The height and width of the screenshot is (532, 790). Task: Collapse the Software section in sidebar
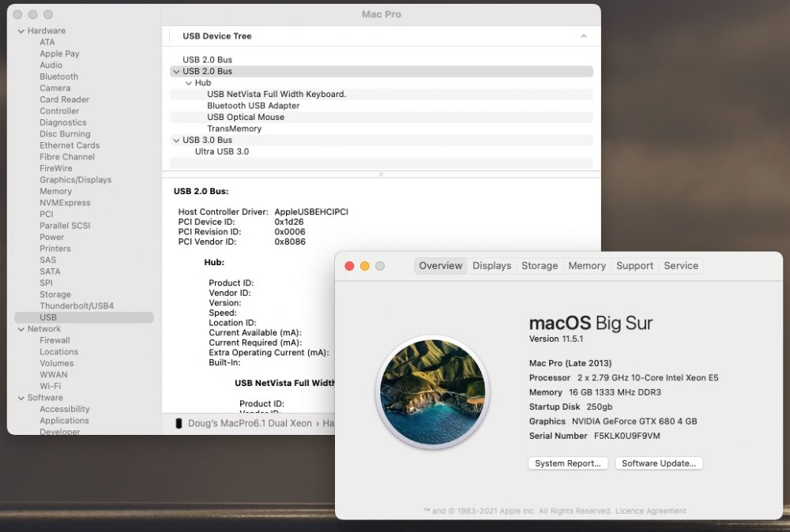click(21, 398)
